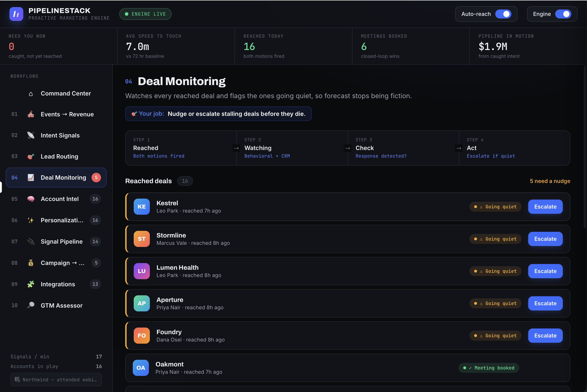The height and width of the screenshot is (392, 587).
Task: Click the 'Your job' target icon
Action: click(x=134, y=114)
